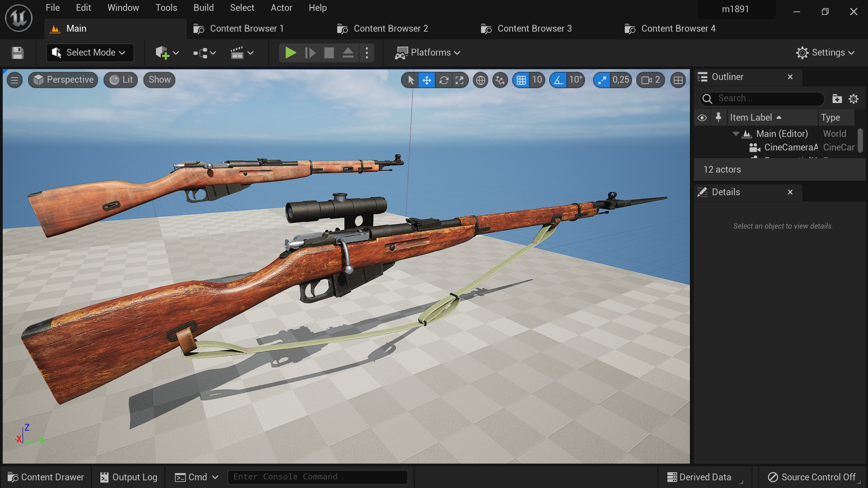This screenshot has height=488, width=868.
Task: Toggle the Outliner visibility eye column
Action: [702, 117]
